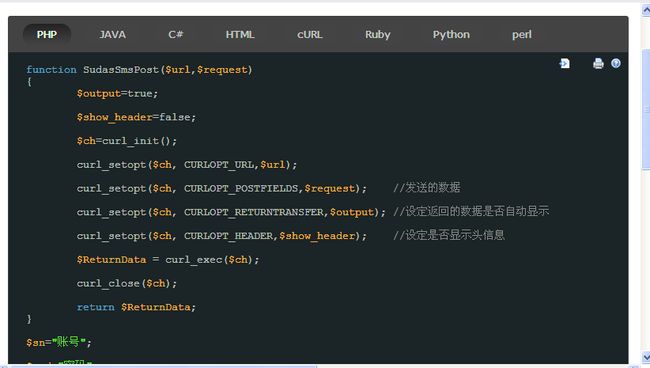
Task: Print the code with the printer icon
Action: (x=598, y=63)
